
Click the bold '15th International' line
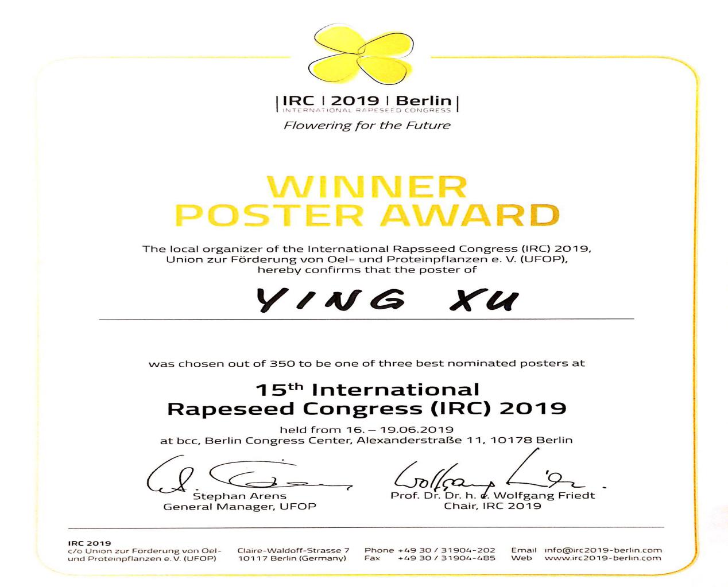[367, 390]
